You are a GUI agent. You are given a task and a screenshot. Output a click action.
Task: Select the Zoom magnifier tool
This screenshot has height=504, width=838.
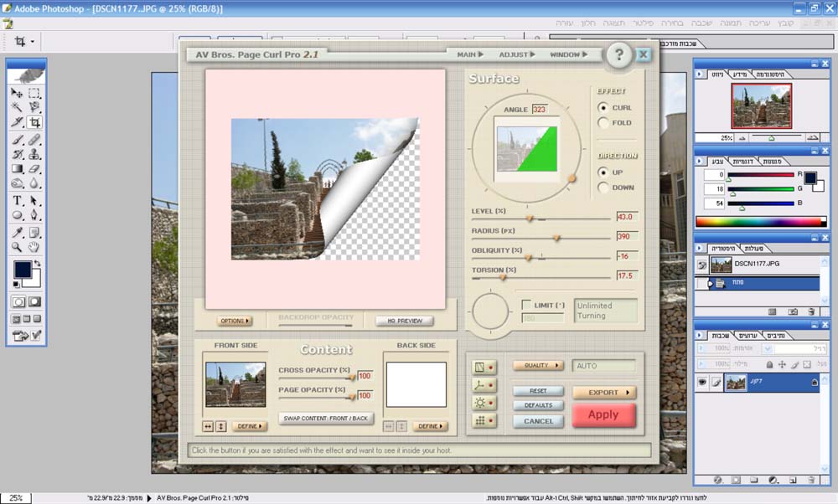17,247
